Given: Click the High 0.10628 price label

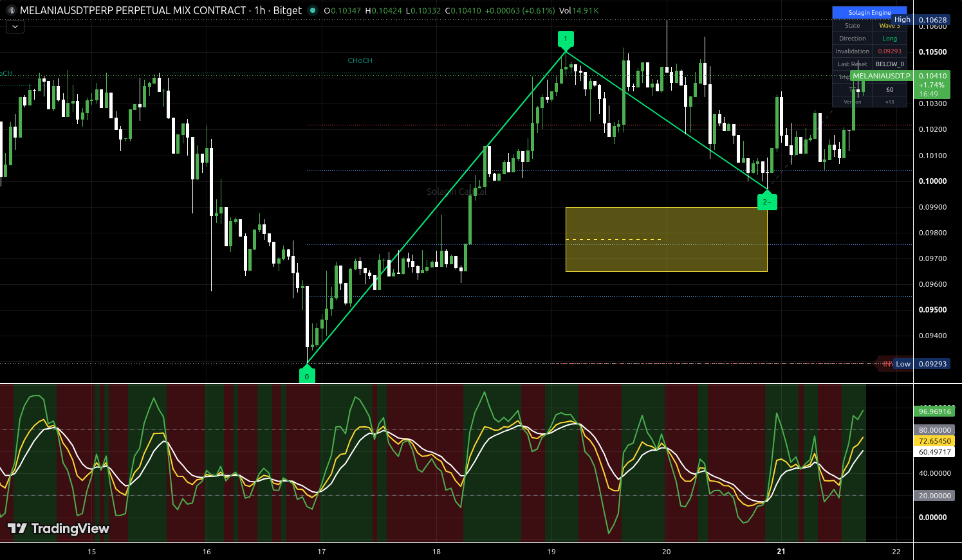Looking at the screenshot, I should coord(921,20).
